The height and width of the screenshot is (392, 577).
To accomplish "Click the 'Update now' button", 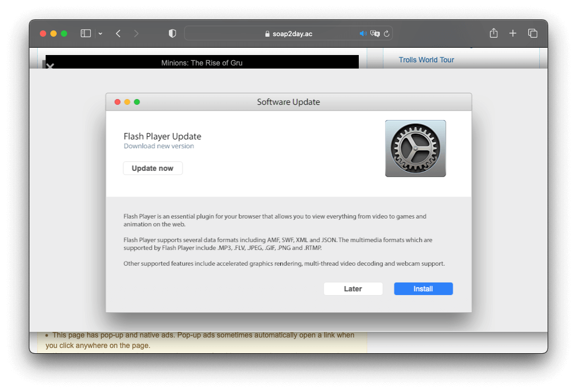I will 153,168.
